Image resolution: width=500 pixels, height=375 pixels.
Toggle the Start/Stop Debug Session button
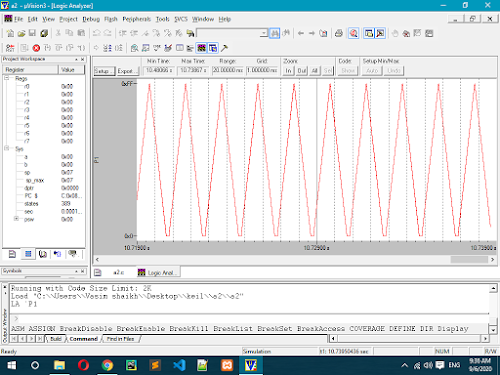pyautogui.click(x=354, y=33)
